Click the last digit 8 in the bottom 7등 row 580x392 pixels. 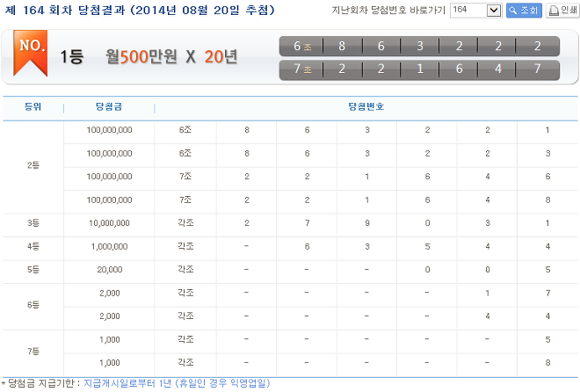(547, 363)
